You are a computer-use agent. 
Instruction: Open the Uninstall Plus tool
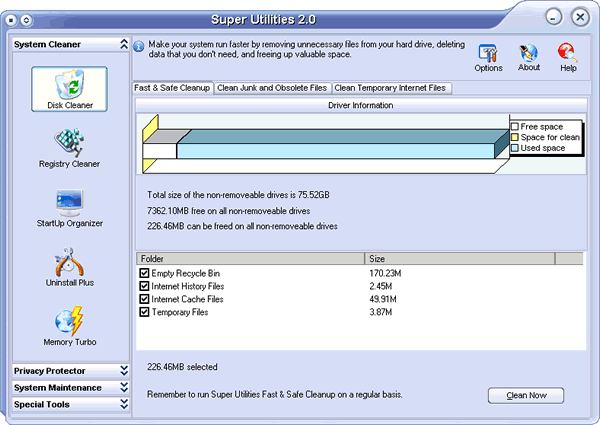(69, 267)
